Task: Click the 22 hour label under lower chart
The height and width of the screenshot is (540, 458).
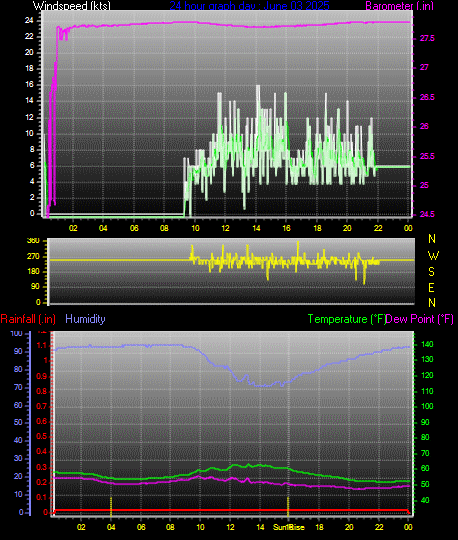Action: click(x=379, y=527)
